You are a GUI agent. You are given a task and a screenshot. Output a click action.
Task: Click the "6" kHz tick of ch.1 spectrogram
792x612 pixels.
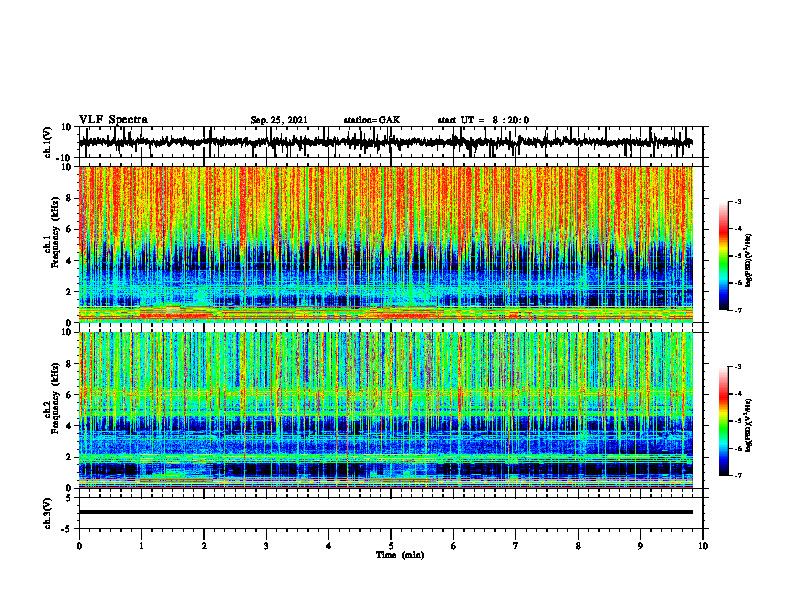69,230
